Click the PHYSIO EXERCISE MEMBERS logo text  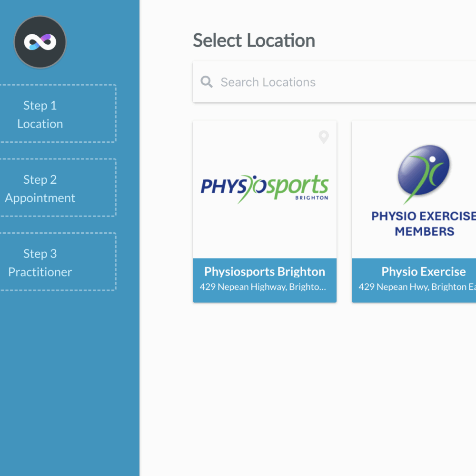click(424, 224)
